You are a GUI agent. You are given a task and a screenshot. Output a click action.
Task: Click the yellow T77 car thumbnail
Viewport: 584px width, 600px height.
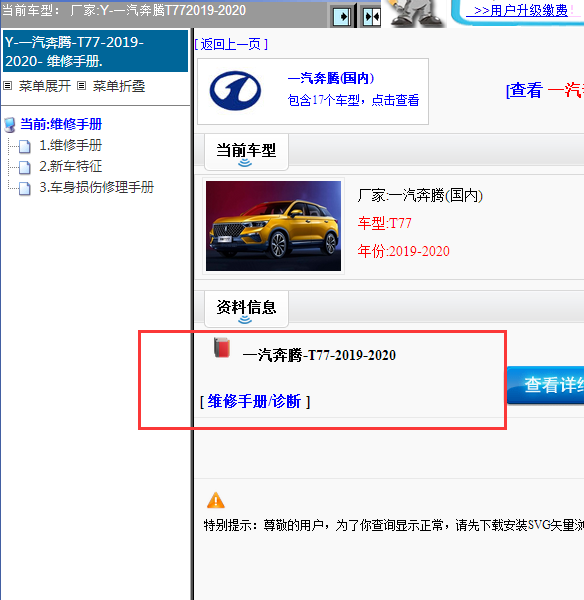[x=273, y=226]
